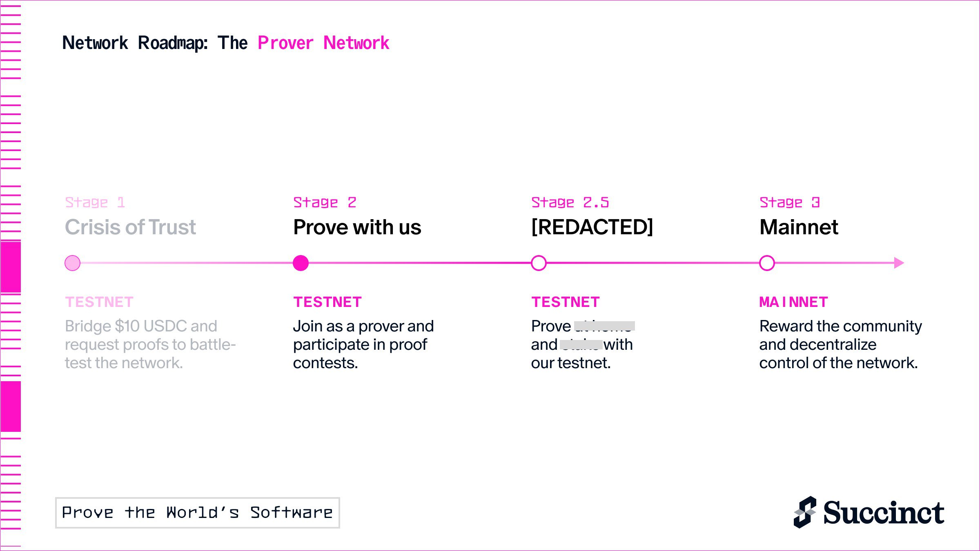This screenshot has height=551, width=980.
Task: Click the redacted gray bar after Prove
Action: (604, 326)
